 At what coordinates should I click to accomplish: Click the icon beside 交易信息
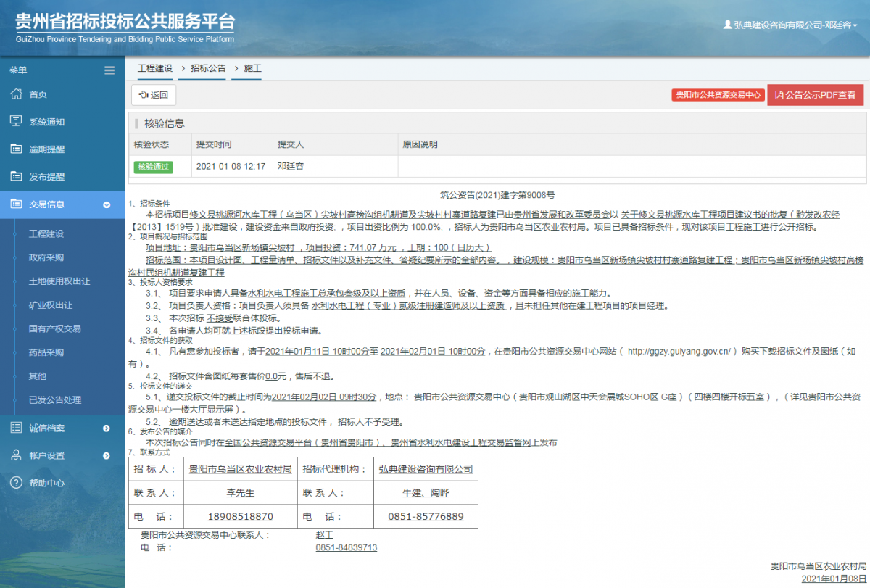[x=16, y=204]
